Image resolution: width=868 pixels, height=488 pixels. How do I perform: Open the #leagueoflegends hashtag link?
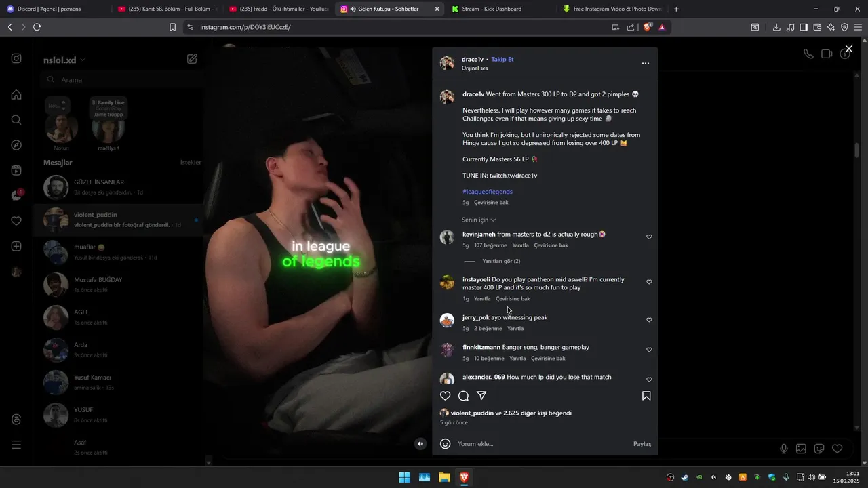click(488, 192)
